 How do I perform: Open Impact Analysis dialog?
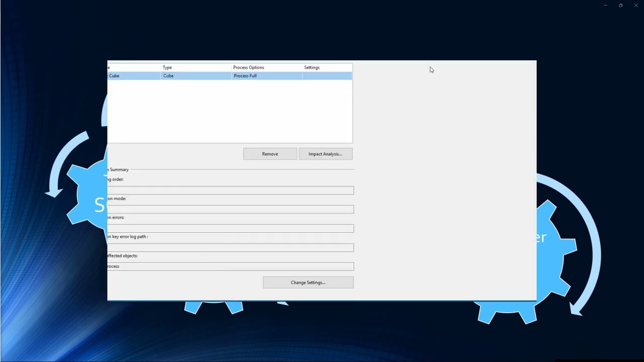coord(326,154)
